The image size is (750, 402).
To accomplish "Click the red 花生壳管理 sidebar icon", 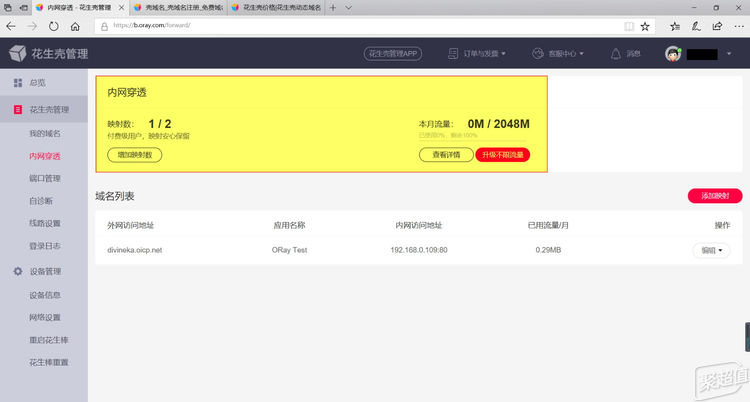I will tap(17, 109).
